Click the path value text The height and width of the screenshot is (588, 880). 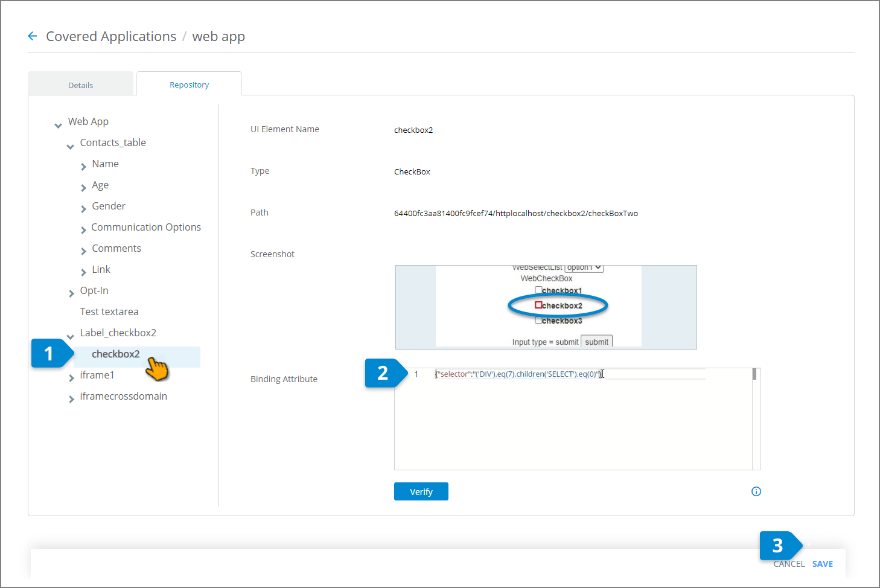pos(516,213)
